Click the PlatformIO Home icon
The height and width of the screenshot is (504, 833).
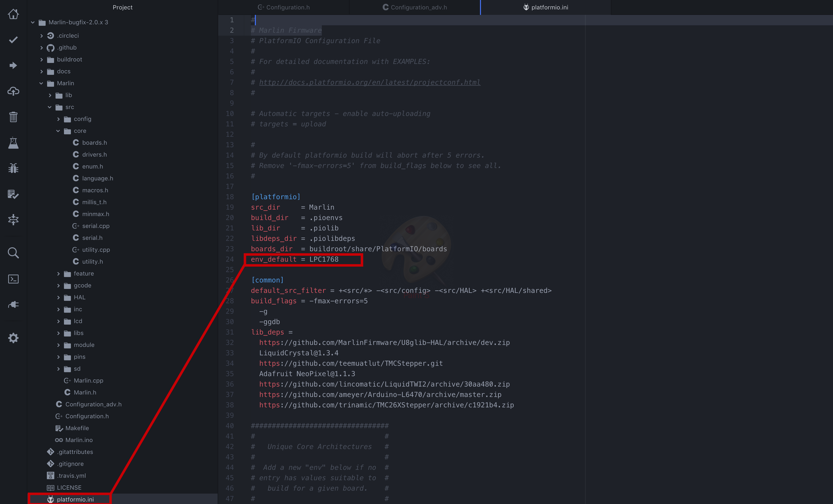(13, 14)
